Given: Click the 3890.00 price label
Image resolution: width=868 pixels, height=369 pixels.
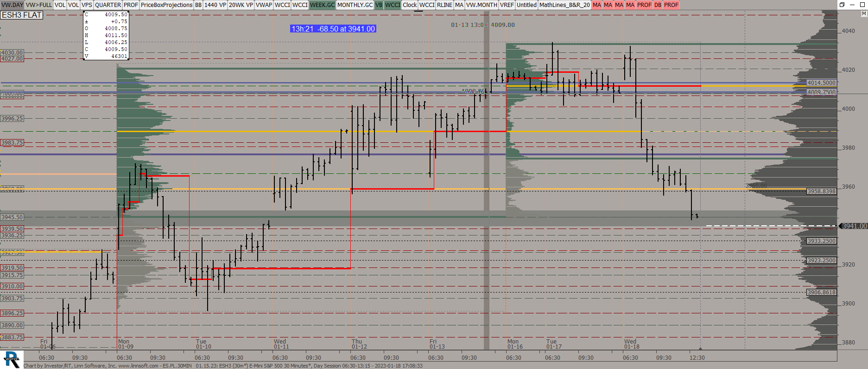Looking at the screenshot, I should tap(12, 325).
